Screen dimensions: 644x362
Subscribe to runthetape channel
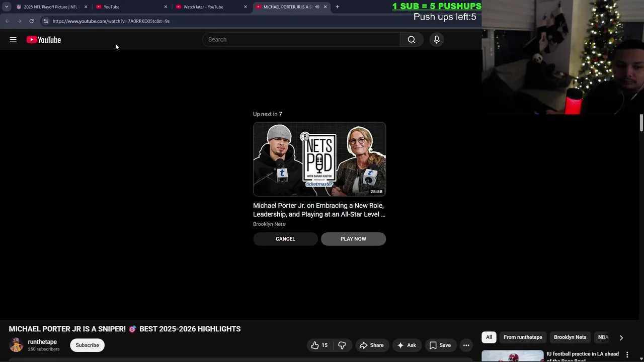coord(87,345)
